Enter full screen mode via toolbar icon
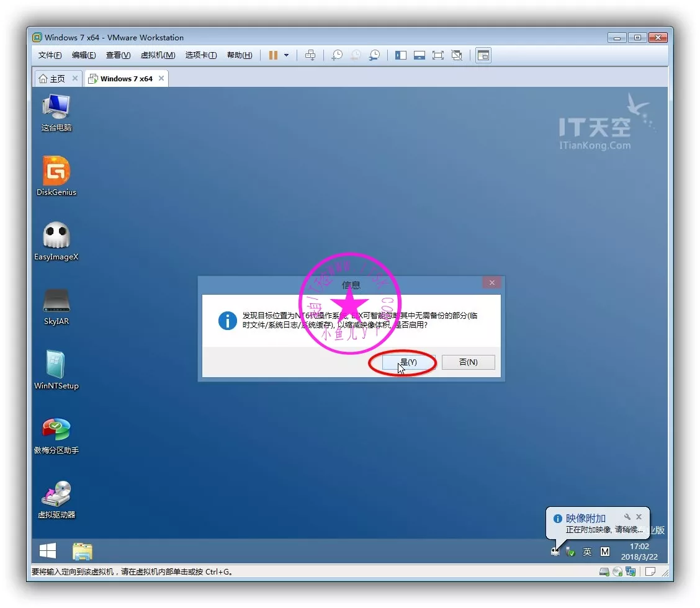 (438, 55)
